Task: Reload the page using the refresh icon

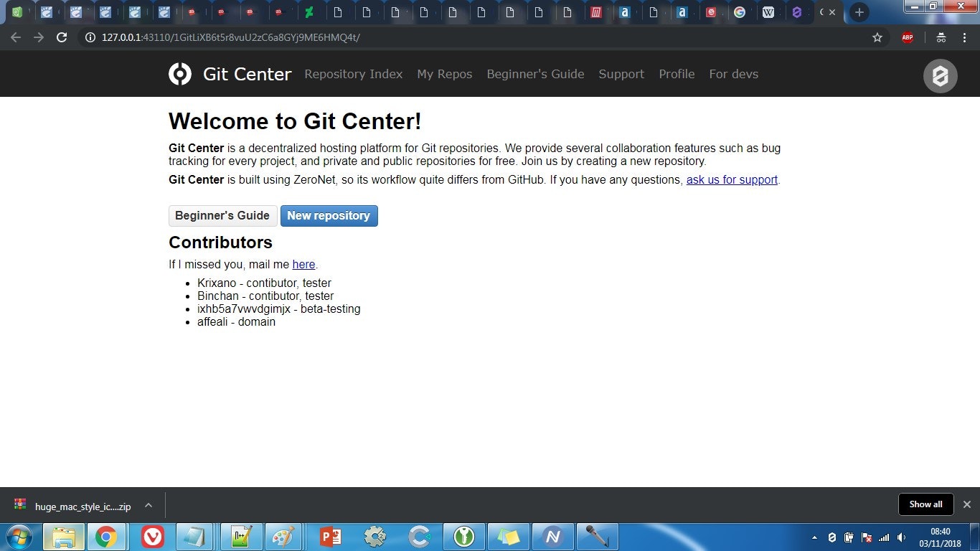Action: pos(62,37)
